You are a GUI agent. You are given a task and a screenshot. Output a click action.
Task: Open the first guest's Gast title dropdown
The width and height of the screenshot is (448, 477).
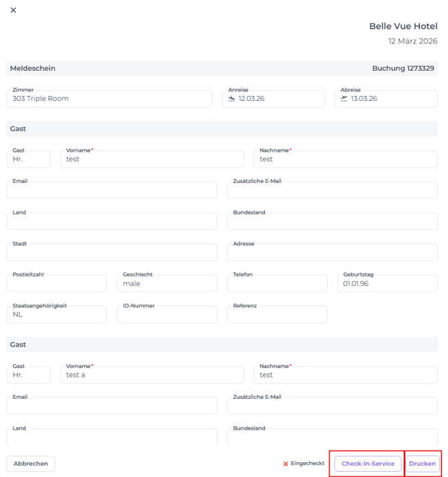[29, 159]
